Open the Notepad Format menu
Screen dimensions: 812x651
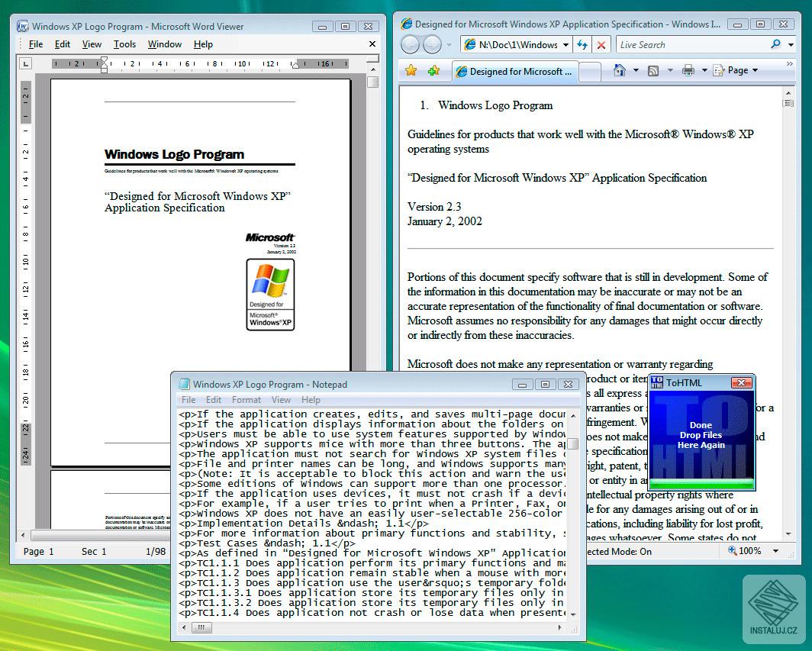(x=246, y=400)
